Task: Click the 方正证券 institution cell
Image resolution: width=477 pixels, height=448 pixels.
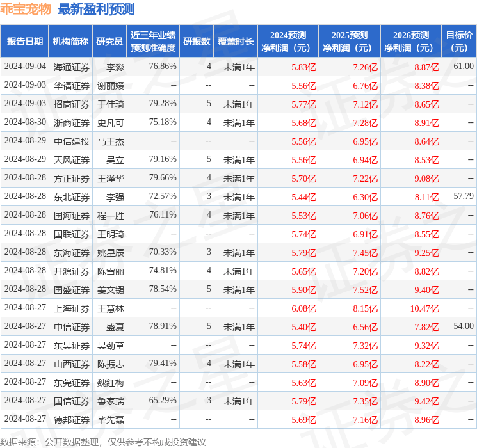Action: click(x=72, y=178)
